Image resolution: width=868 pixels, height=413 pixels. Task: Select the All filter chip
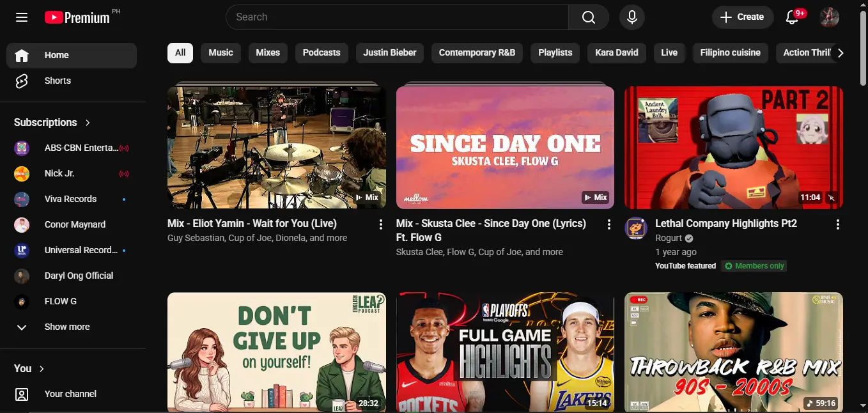pos(180,52)
